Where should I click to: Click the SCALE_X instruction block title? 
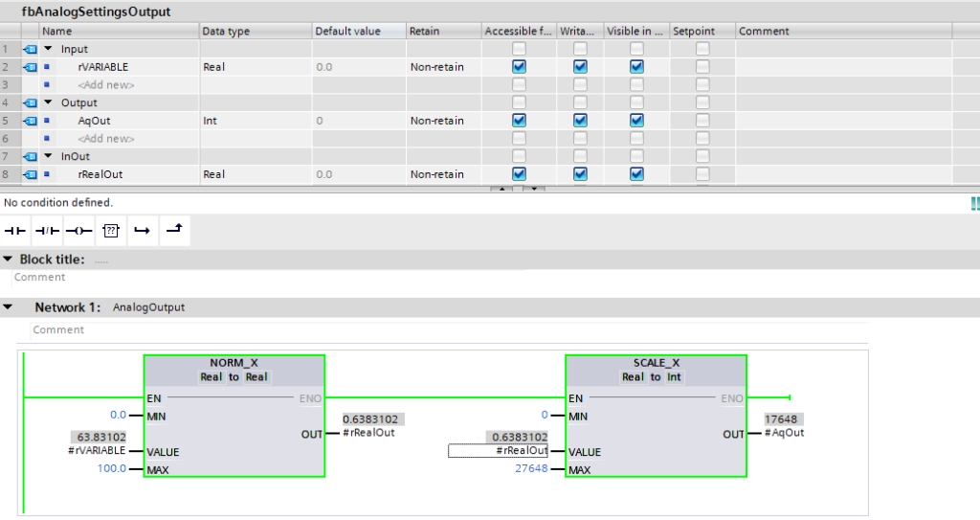pyautogui.click(x=656, y=364)
